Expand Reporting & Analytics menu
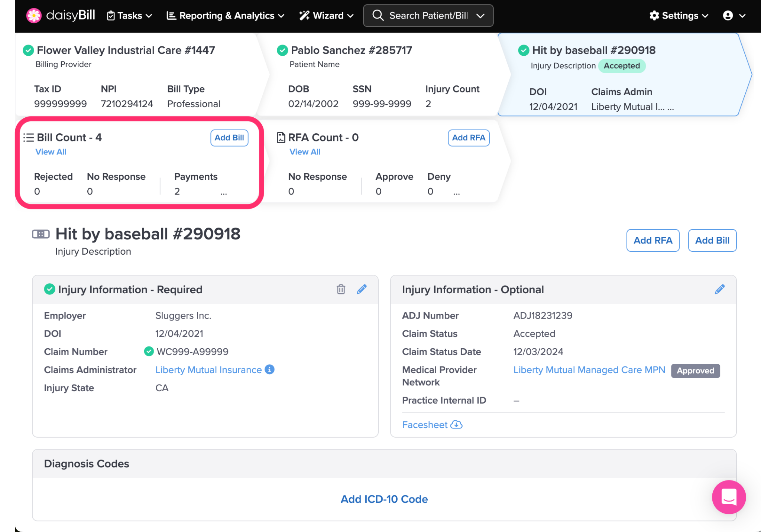The width and height of the screenshot is (761, 532). click(x=225, y=16)
